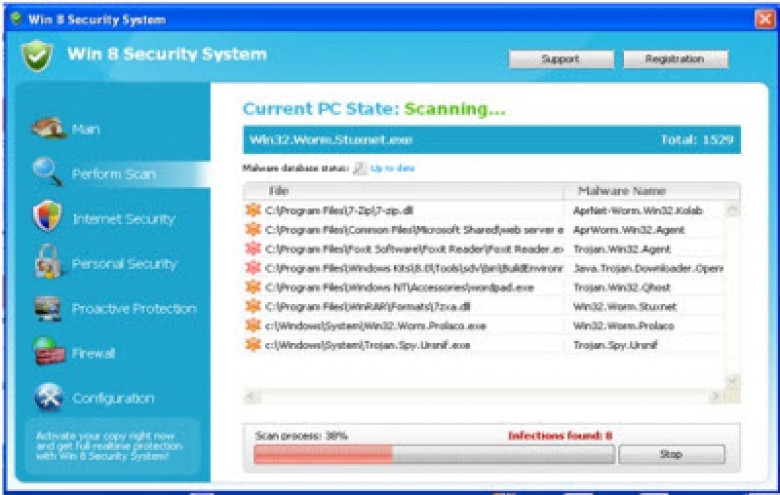780x495 pixels.
Task: Select the Win32.Worm.Stuxnet malware name cell
Action: pos(625,306)
